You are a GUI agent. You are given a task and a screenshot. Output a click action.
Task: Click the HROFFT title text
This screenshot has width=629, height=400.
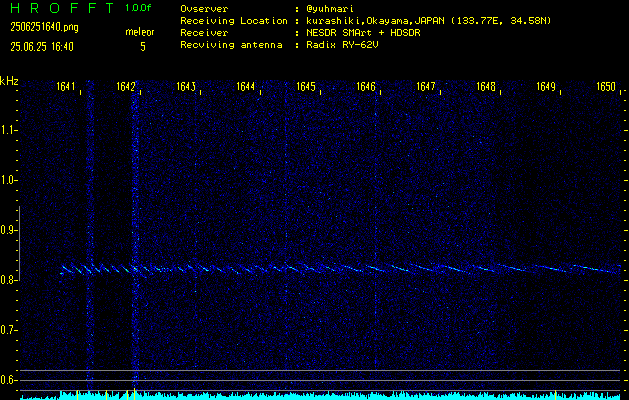(x=63, y=8)
